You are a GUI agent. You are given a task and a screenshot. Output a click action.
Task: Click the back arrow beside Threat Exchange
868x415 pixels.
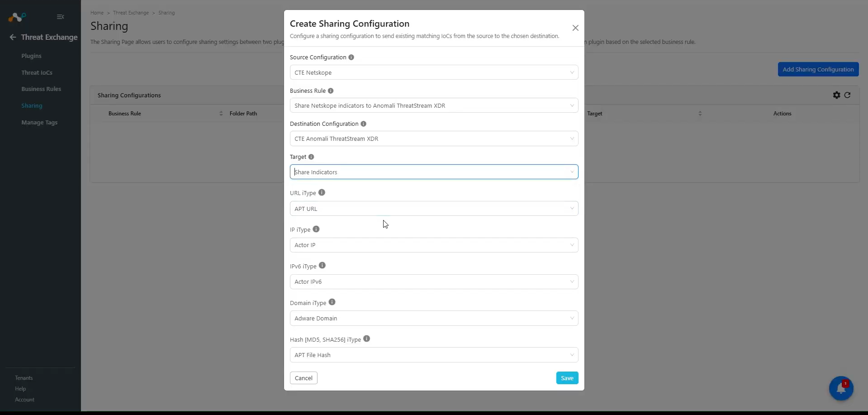[13, 37]
